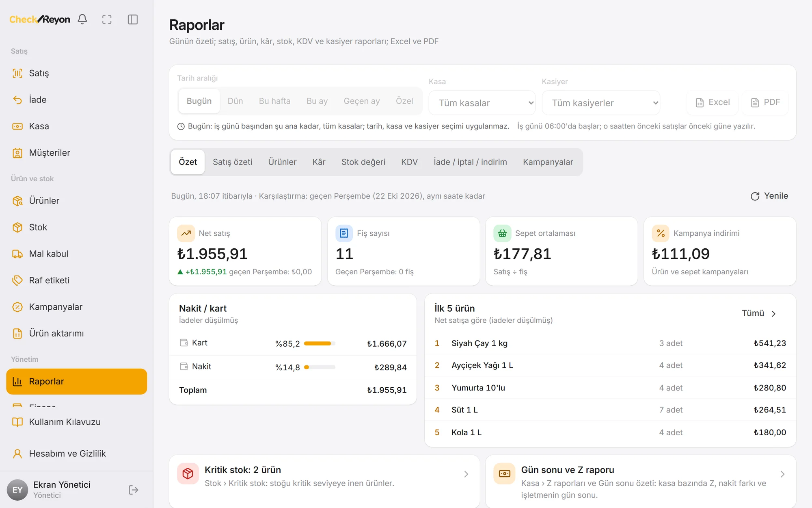Image resolution: width=812 pixels, height=508 pixels.
Task: Open the notifications bell icon
Action: point(82,19)
